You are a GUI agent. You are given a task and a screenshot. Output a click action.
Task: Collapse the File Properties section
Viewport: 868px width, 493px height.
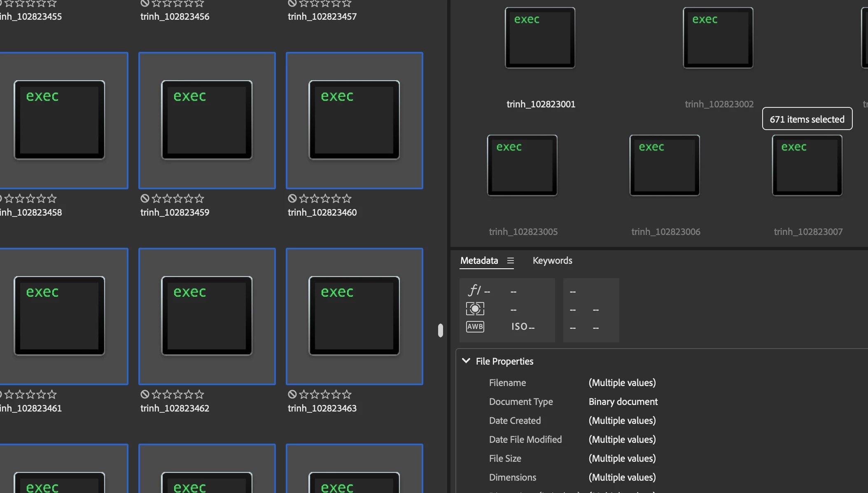466,361
